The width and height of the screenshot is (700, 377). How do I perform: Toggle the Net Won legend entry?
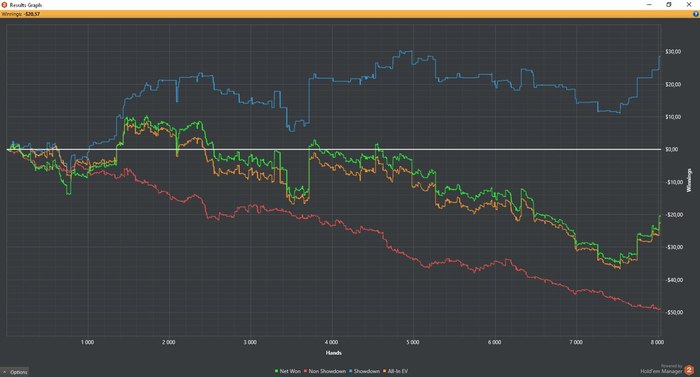tap(288, 371)
